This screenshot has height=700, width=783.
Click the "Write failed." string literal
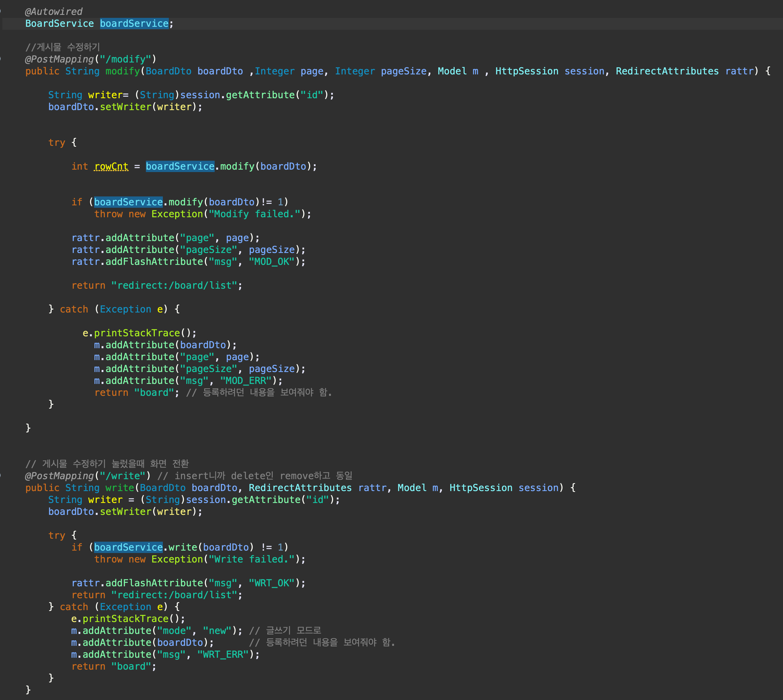coord(252,559)
